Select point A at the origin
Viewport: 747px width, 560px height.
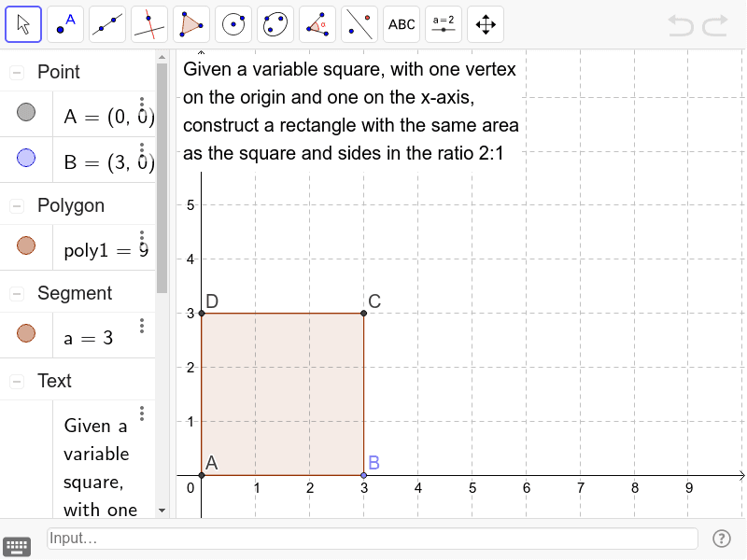click(x=202, y=475)
